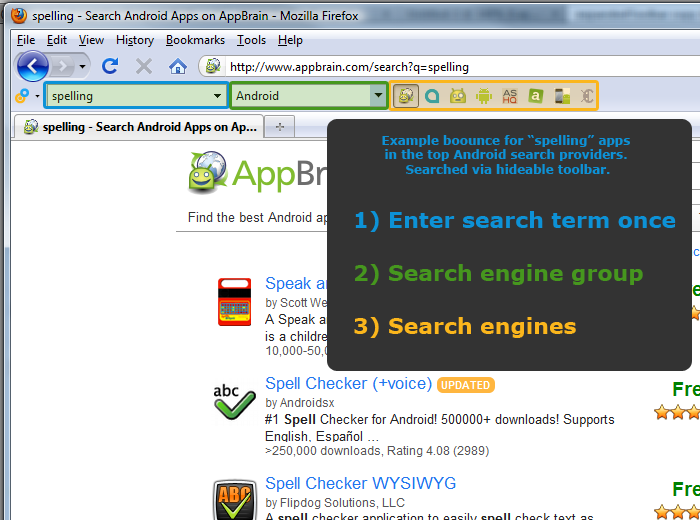Open the back/forward history dropdown arrow
The width and height of the screenshot is (700, 520).
click(x=82, y=67)
